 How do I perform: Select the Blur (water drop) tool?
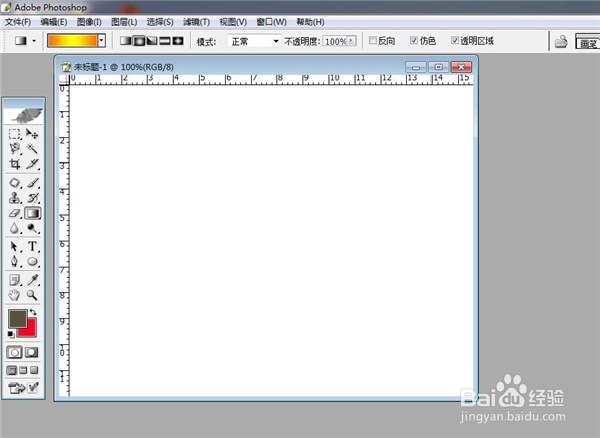pyautogui.click(x=15, y=228)
